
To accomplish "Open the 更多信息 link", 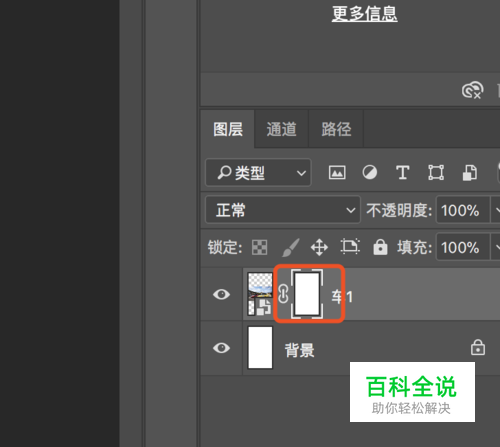I will click(x=364, y=14).
